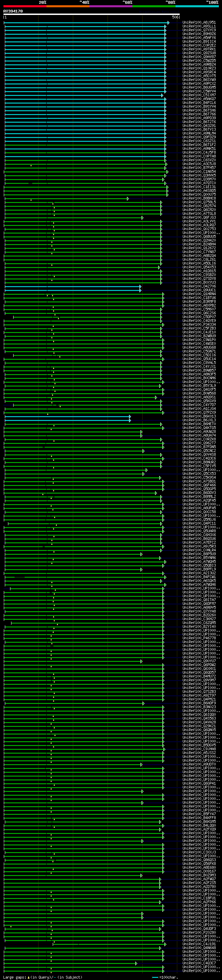Select hit label UniRef100_Q02753
This screenshot has width=222, height=980.
coord(199,229)
